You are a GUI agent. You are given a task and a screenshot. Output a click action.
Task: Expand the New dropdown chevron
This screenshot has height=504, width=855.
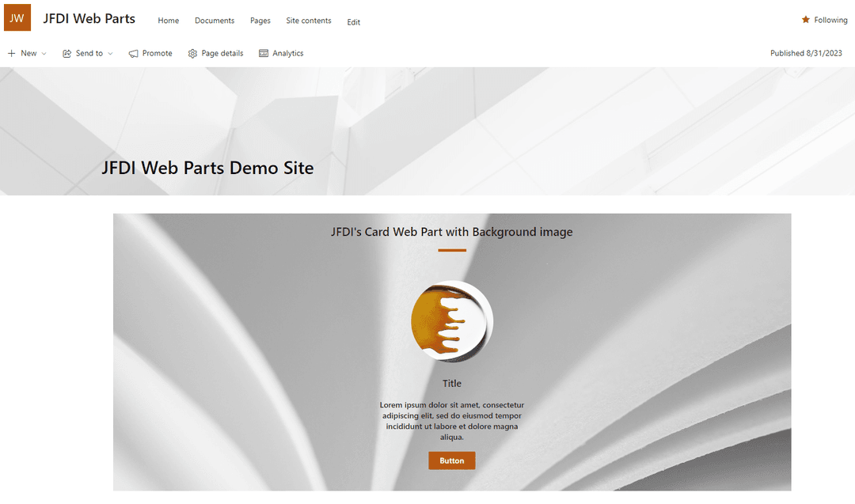coord(44,54)
